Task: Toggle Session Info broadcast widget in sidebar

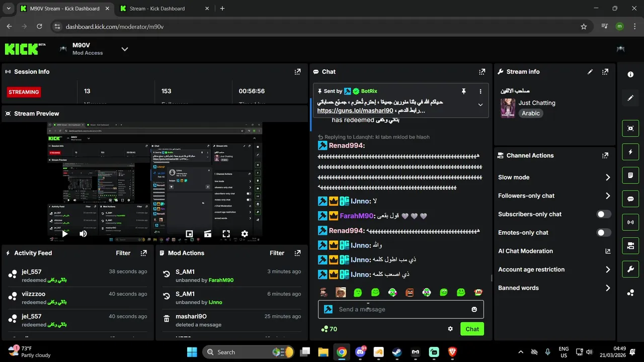Action: (x=630, y=222)
